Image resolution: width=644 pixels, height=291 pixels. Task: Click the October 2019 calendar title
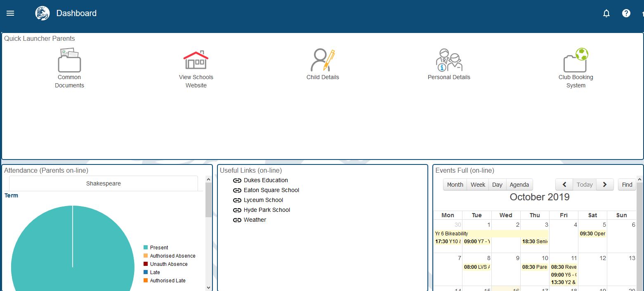click(x=540, y=197)
